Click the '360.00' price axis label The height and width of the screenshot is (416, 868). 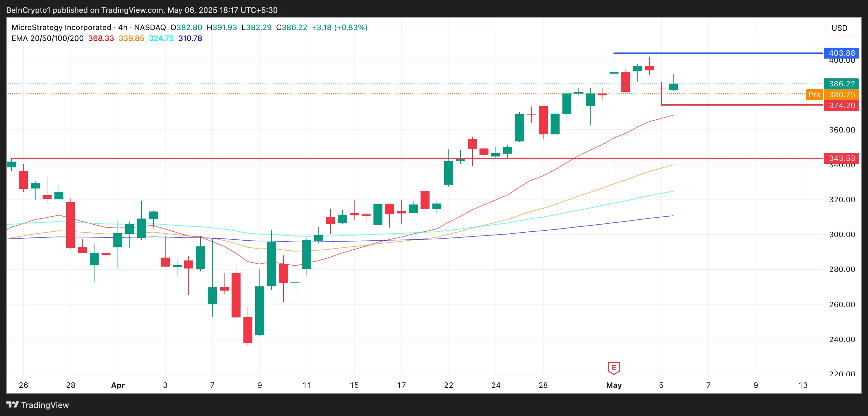tap(842, 130)
